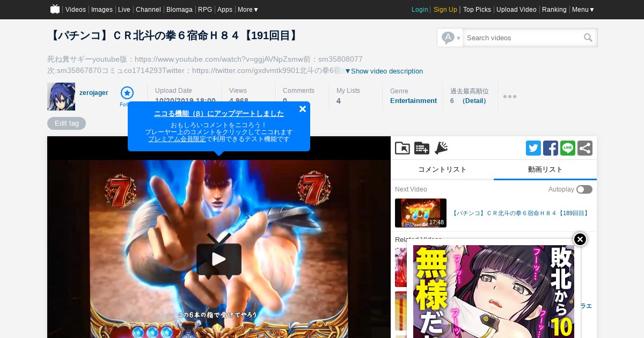Go to Live section
The height and width of the screenshot is (338, 644).
point(124,10)
